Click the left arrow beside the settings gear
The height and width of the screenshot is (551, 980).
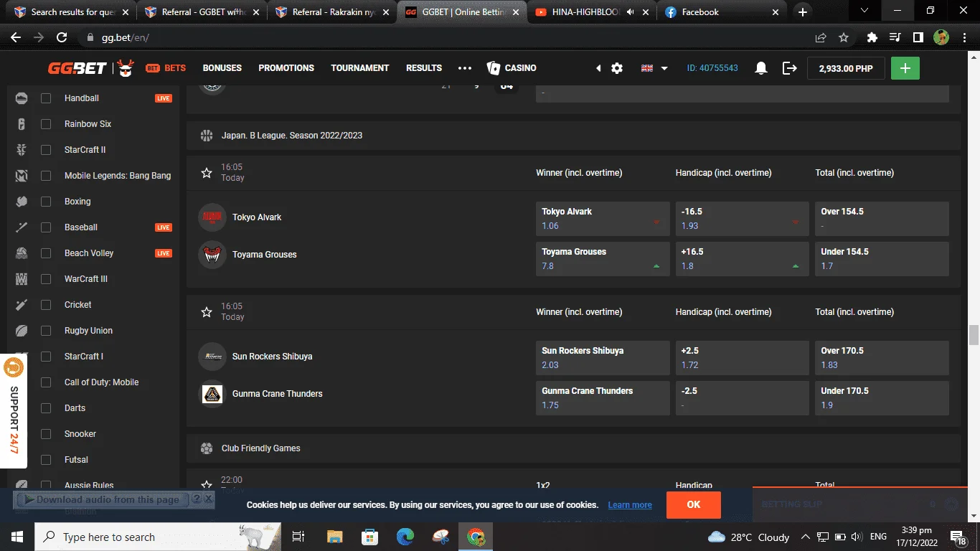click(598, 68)
